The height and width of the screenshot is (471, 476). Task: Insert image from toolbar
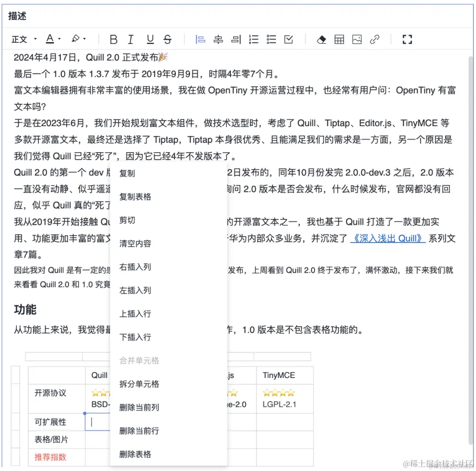pos(357,40)
